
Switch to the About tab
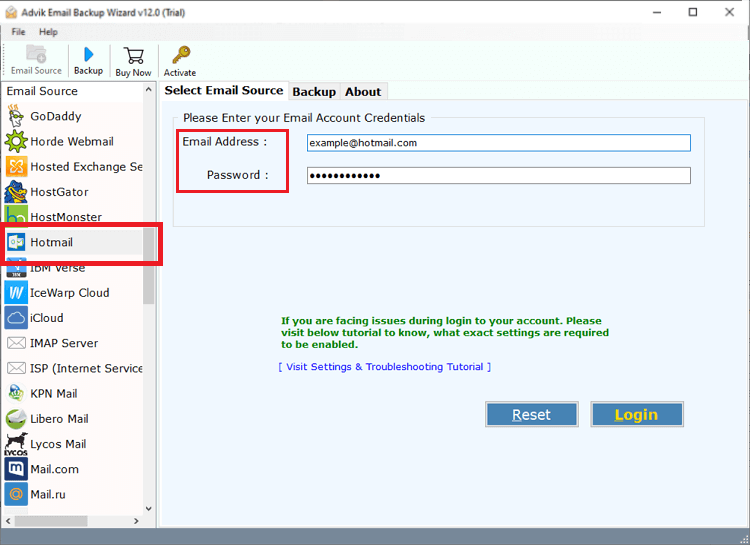pos(363,91)
